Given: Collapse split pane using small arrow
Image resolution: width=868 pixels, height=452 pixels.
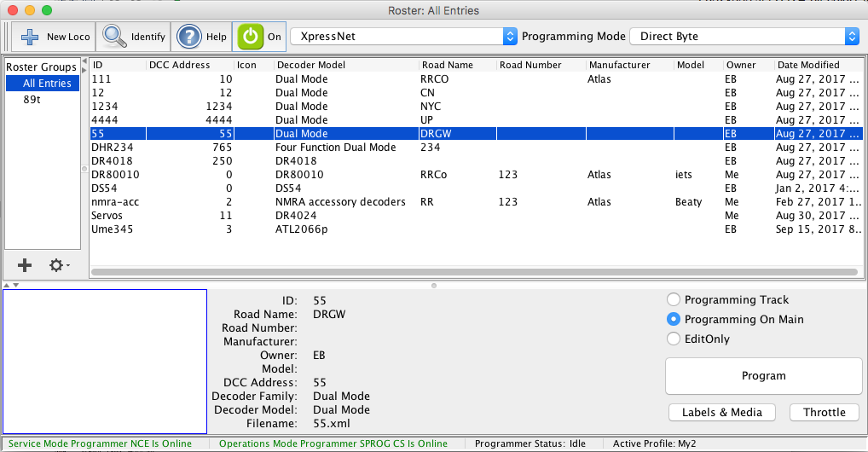Looking at the screenshot, I should pyautogui.click(x=6, y=285).
